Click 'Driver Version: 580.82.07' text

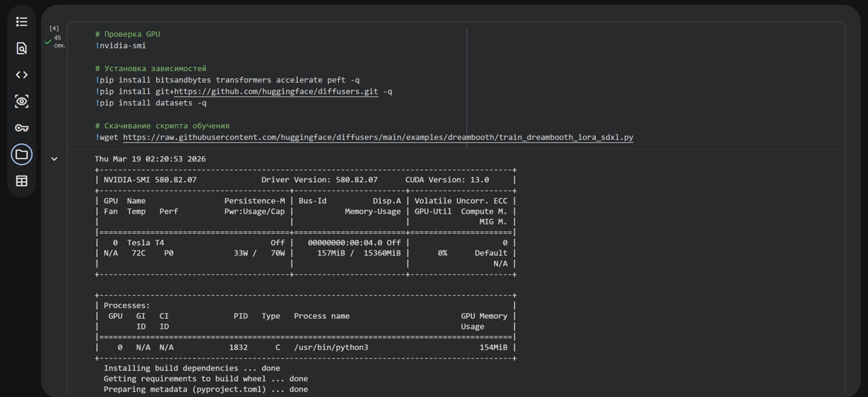click(319, 180)
